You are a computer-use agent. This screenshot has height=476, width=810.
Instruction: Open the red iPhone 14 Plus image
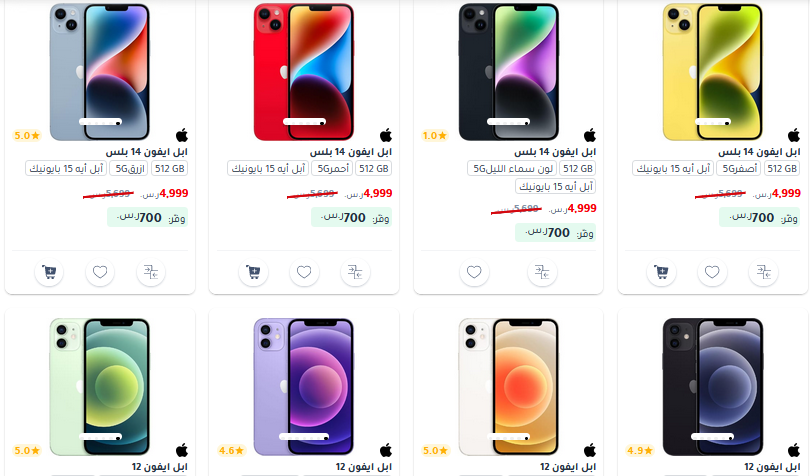pos(304,71)
